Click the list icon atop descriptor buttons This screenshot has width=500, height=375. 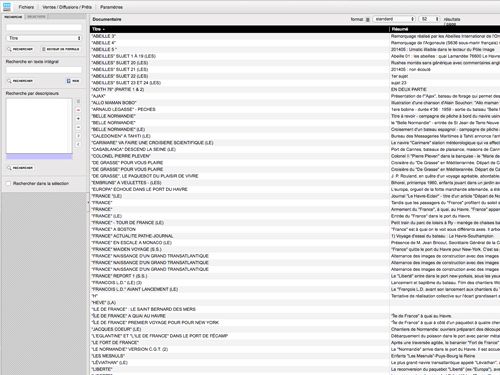point(78,101)
